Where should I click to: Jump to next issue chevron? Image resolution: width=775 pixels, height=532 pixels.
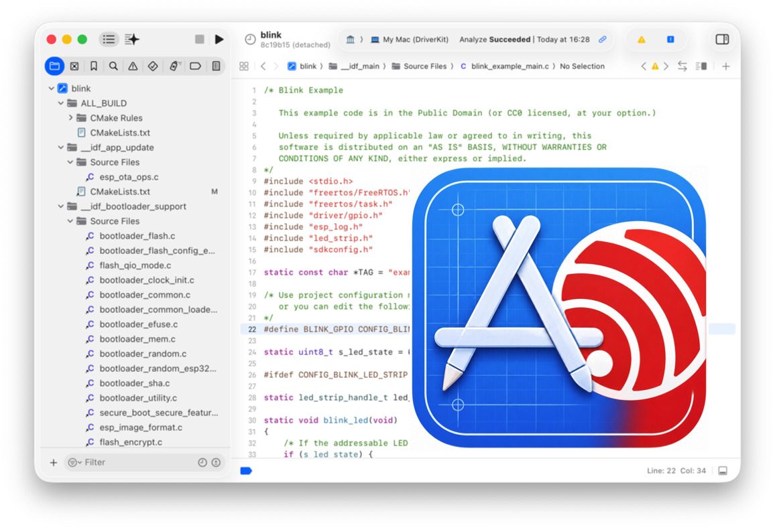coord(666,66)
